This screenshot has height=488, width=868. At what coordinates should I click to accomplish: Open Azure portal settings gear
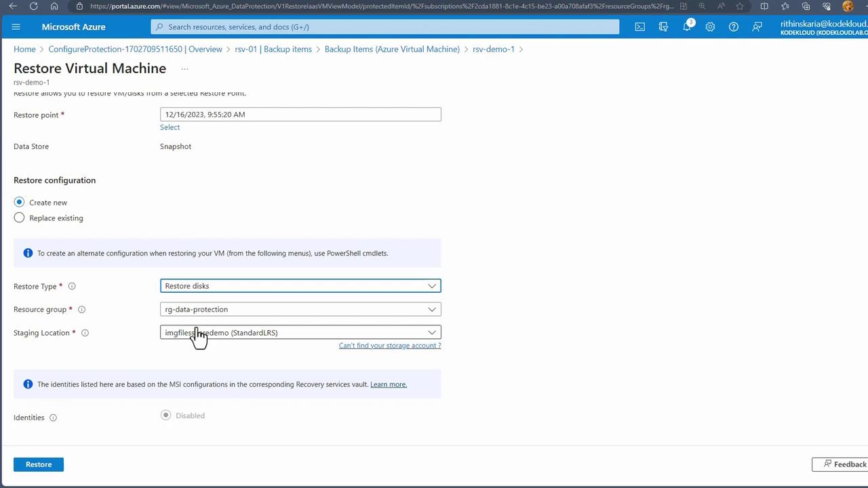pyautogui.click(x=710, y=27)
